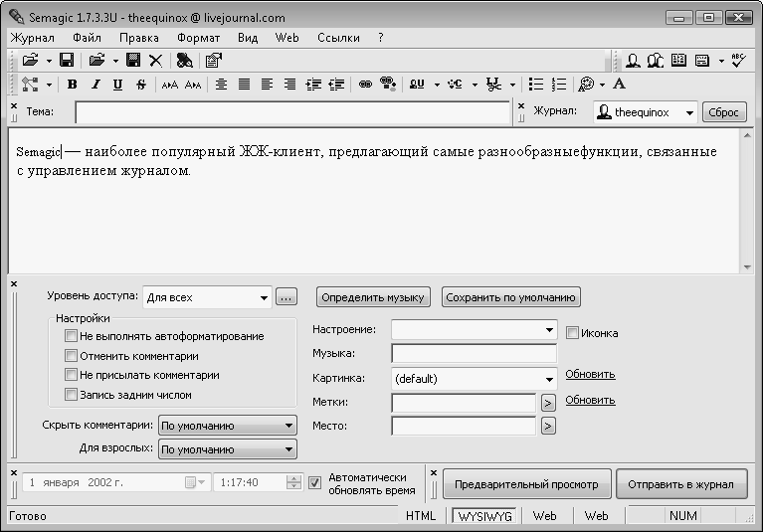Check 'Отменить комментарии'
Image resolution: width=763 pixels, height=532 pixels.
click(71, 356)
